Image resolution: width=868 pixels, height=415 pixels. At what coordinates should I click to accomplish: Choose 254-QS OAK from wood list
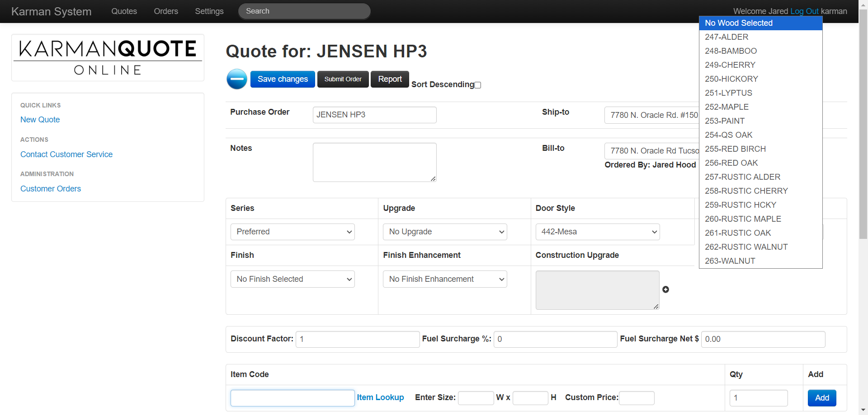[x=761, y=135]
